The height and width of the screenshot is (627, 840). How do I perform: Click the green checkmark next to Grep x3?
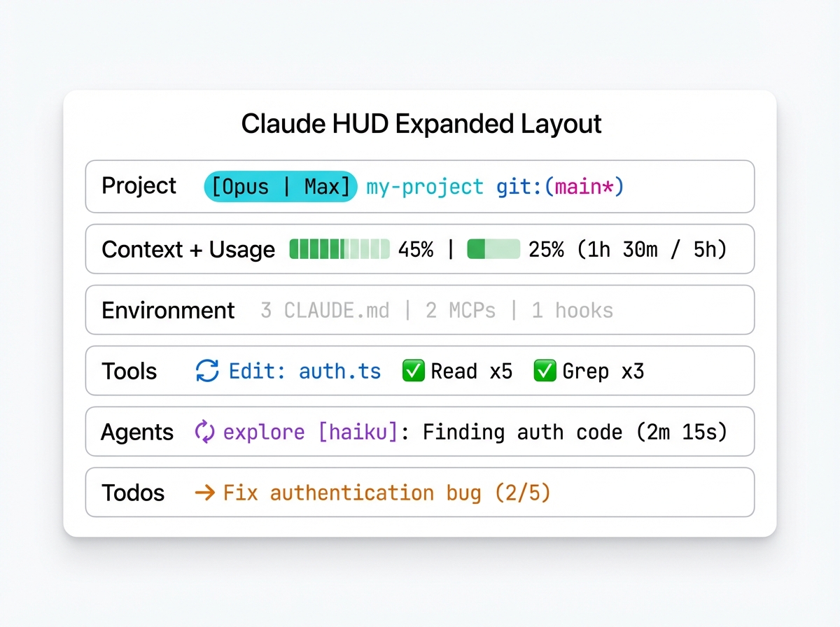545,371
